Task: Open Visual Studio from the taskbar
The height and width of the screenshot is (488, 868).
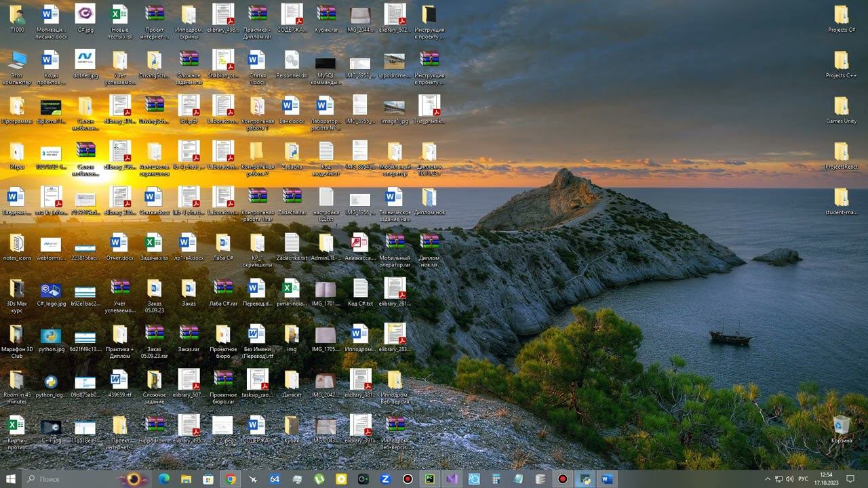Action: 452,479
